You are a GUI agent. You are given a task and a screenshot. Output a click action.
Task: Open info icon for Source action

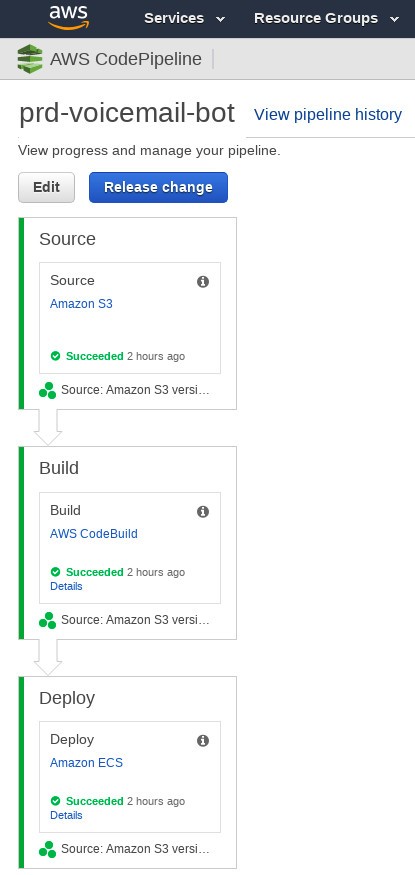tap(203, 282)
